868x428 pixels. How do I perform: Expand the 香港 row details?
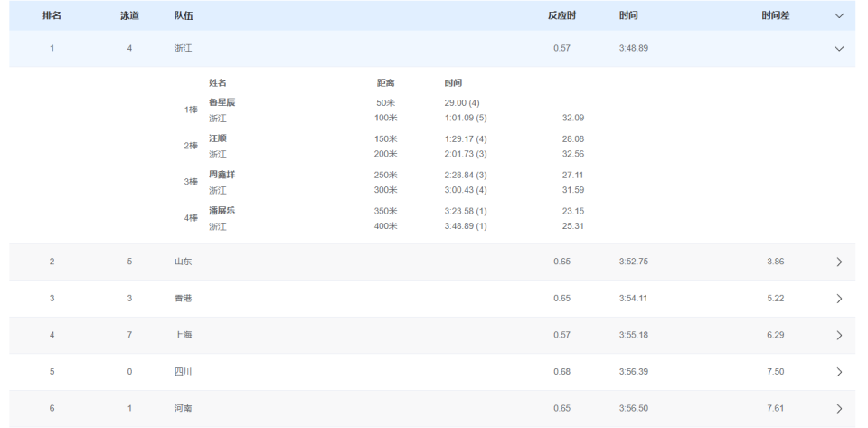839,299
